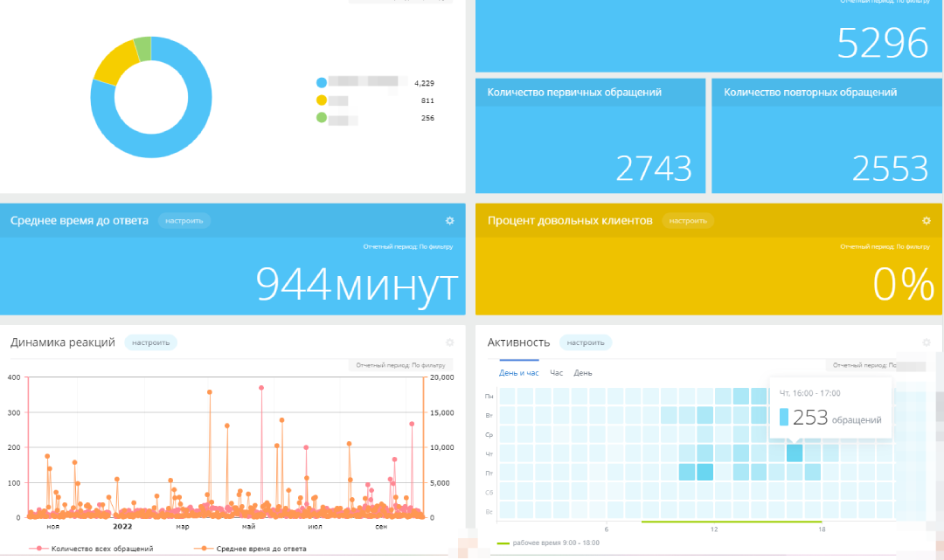The height and width of the screenshot is (560, 944).
Task: Click the gear icon of Динамика реакций widget
Action: 450,342
